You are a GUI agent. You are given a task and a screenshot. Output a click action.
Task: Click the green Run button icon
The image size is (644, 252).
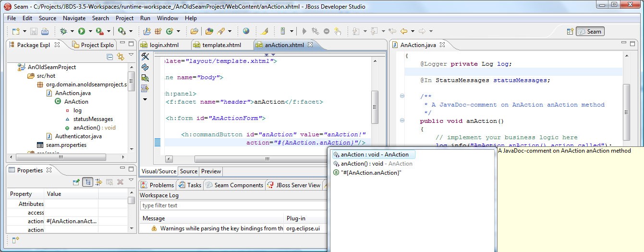pos(82,31)
